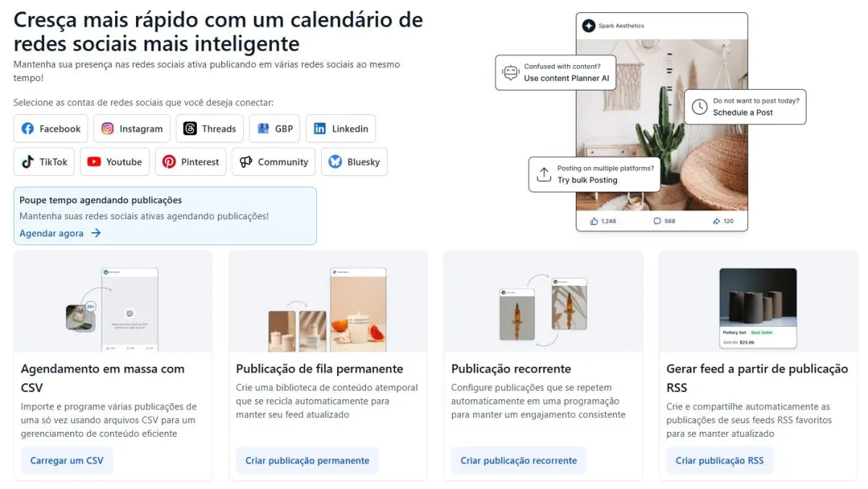
Task: Connect a Facebook account
Action: 51,129
